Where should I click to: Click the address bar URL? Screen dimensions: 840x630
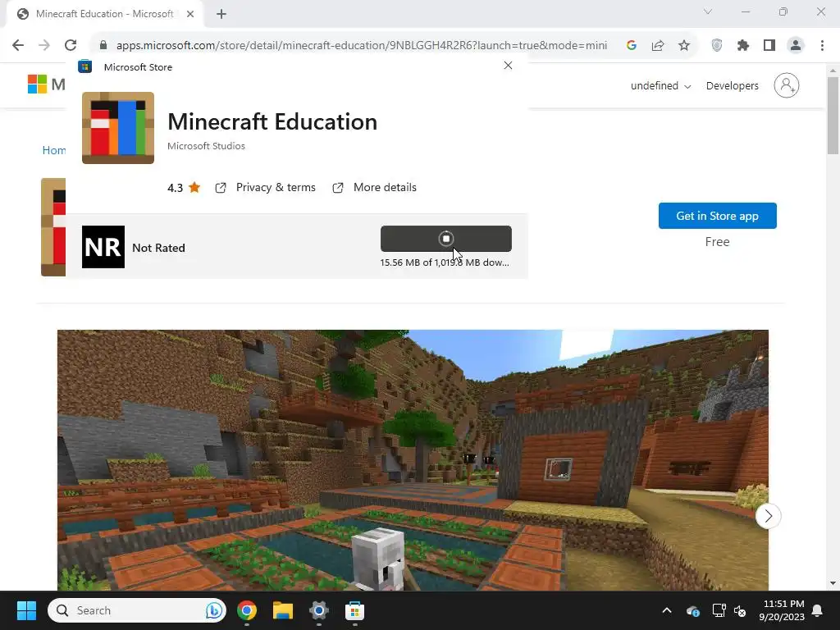point(362,45)
